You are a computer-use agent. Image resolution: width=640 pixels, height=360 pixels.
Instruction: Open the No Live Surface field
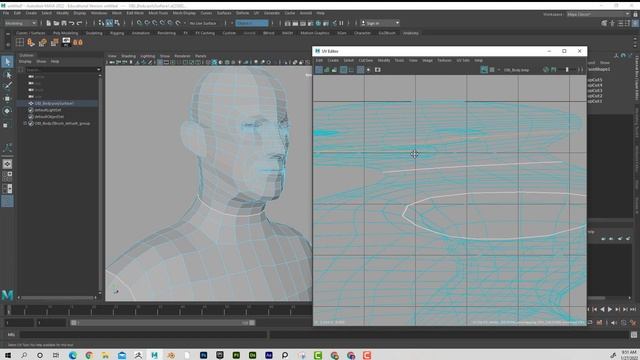coord(203,23)
